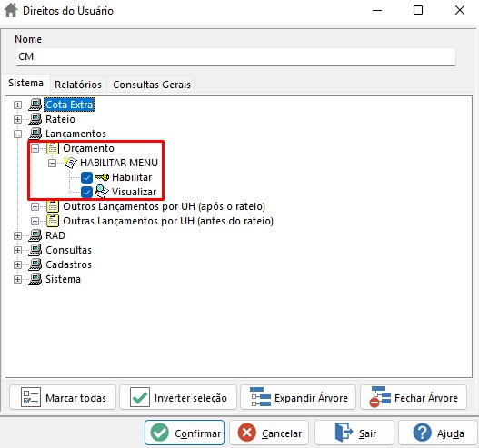Viewport: 479px width, 448px height.
Task: Click the Inverter seleção button label
Action: click(x=191, y=398)
